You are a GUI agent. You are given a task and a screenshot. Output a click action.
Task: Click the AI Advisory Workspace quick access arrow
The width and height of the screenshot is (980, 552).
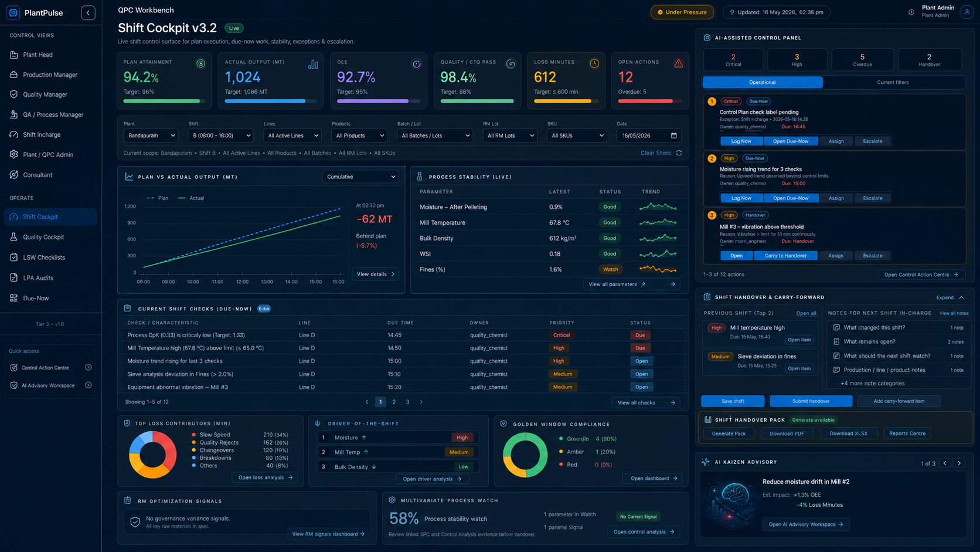(89, 385)
